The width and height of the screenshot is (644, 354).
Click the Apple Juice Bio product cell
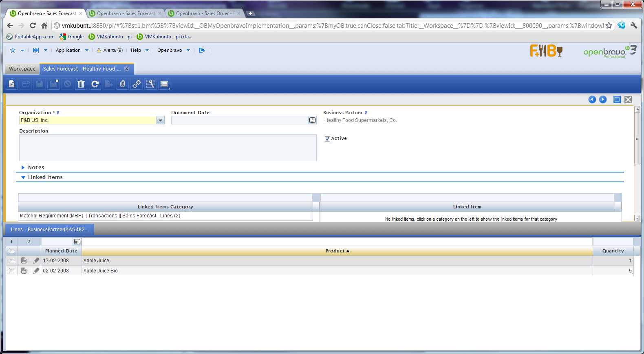pos(337,271)
